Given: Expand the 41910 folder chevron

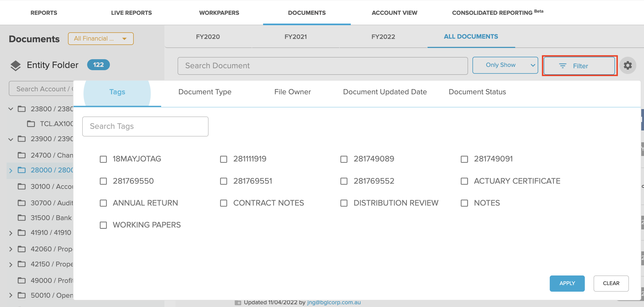Looking at the screenshot, I should pos(11,233).
